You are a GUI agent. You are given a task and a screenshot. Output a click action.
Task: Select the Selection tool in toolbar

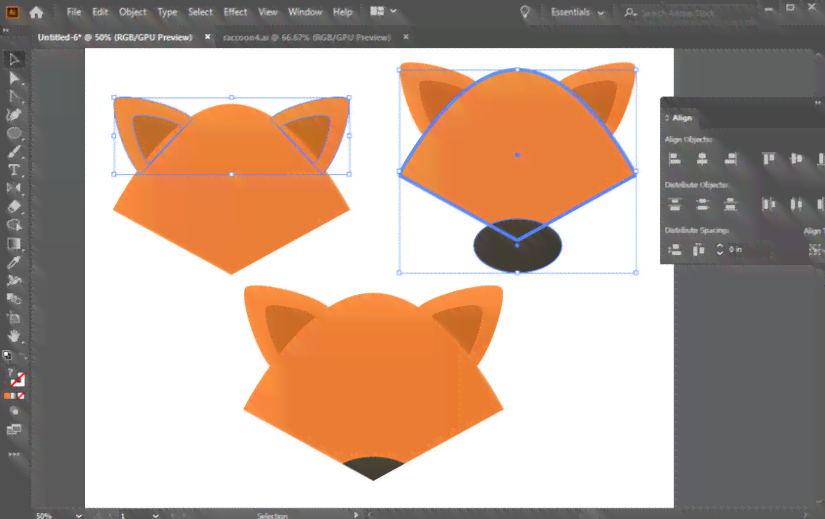[x=14, y=59]
